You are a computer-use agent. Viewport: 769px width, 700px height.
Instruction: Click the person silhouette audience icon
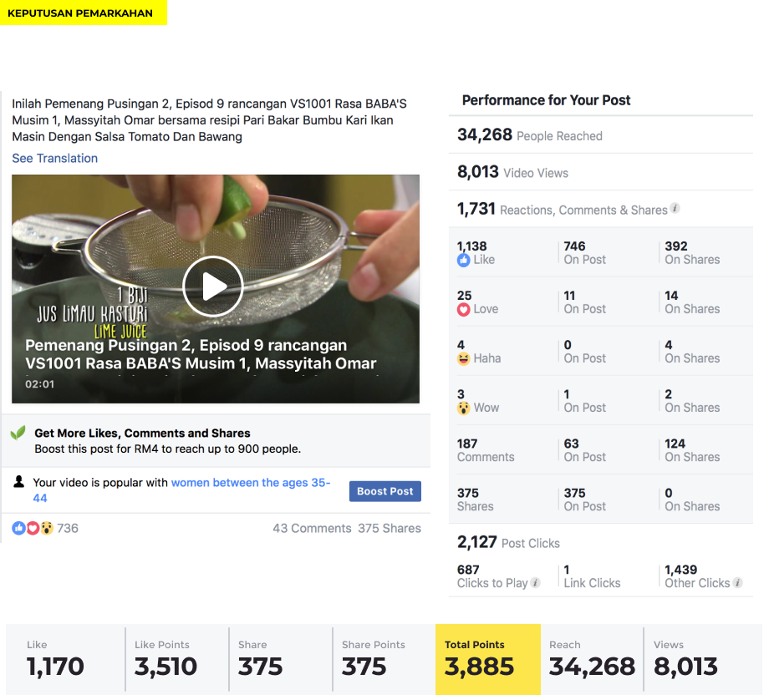coord(19,482)
